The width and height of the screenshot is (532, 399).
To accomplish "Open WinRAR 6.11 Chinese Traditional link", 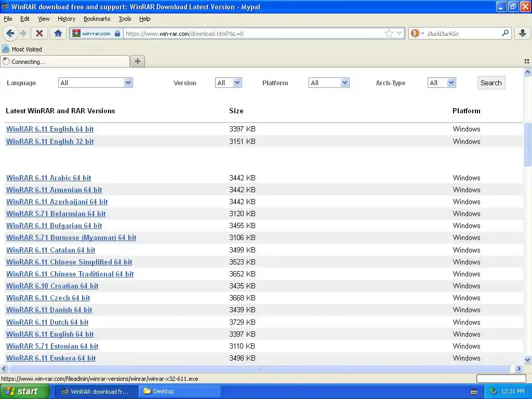I will tap(70, 274).
